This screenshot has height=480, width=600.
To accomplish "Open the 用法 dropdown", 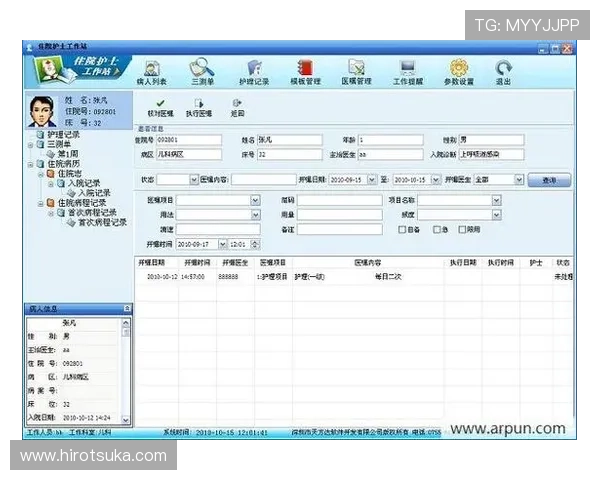I will (255, 215).
